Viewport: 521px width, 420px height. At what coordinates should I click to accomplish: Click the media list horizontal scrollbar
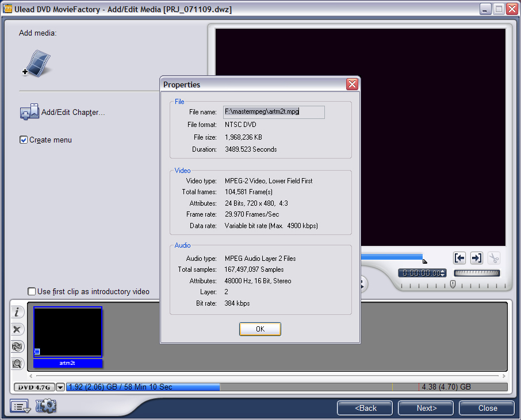coord(267,376)
